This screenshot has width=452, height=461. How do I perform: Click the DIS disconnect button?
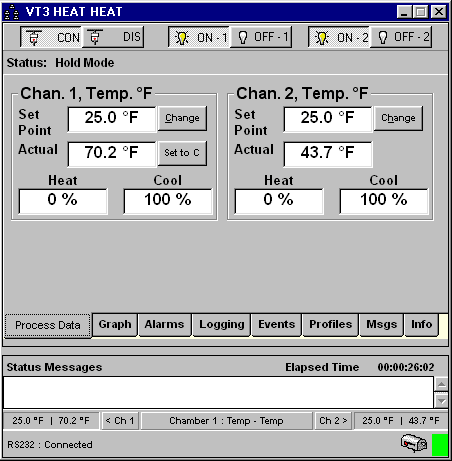point(113,37)
